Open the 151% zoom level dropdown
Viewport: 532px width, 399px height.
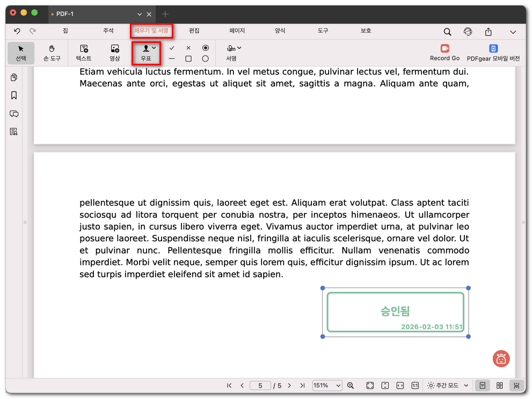point(327,385)
